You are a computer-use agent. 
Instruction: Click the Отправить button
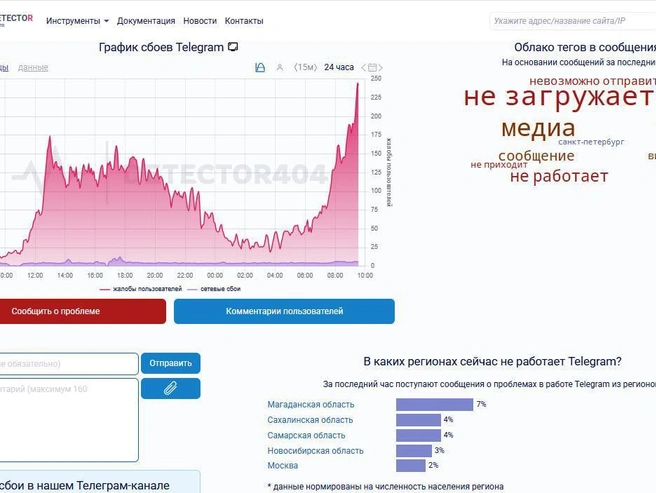click(171, 363)
